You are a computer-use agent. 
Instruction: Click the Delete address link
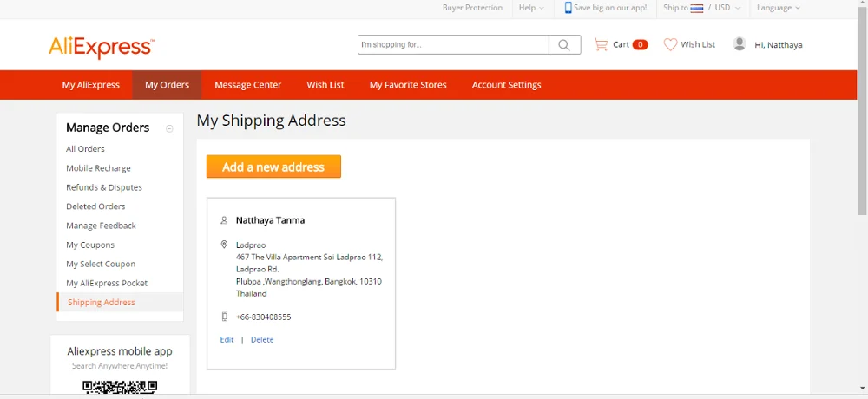[262, 340]
